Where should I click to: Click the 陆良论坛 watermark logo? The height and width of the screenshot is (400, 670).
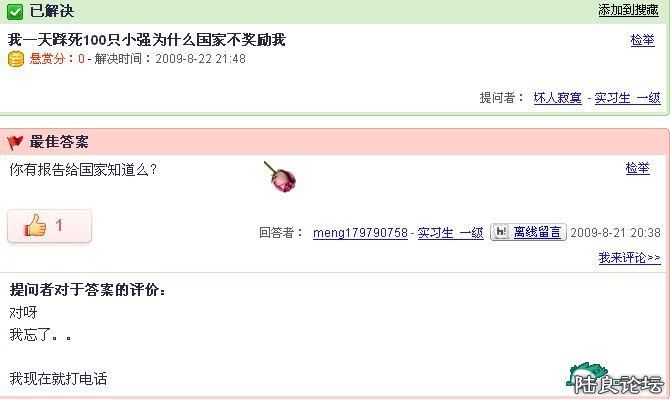click(x=614, y=379)
